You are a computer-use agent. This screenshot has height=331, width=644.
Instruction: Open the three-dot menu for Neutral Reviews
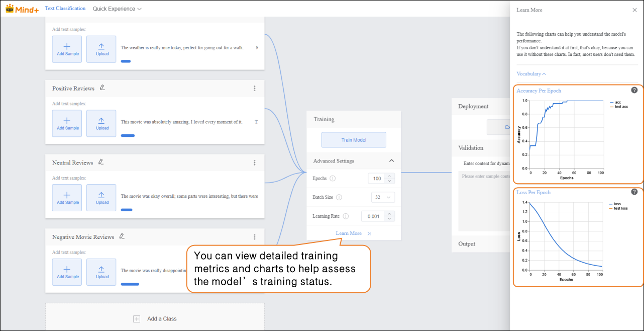[255, 163]
